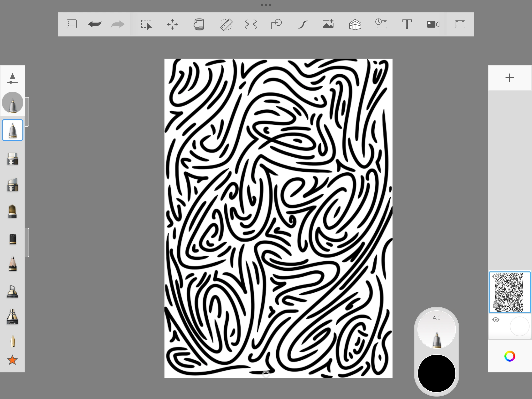Enable the symmetry tool
Viewport: 532px width, 399px height.
(251, 24)
